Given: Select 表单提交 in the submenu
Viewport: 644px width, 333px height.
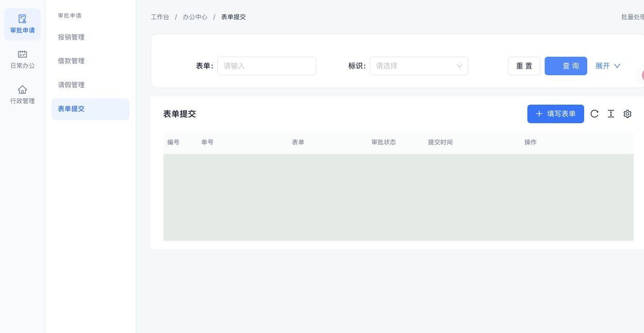Looking at the screenshot, I should point(90,109).
